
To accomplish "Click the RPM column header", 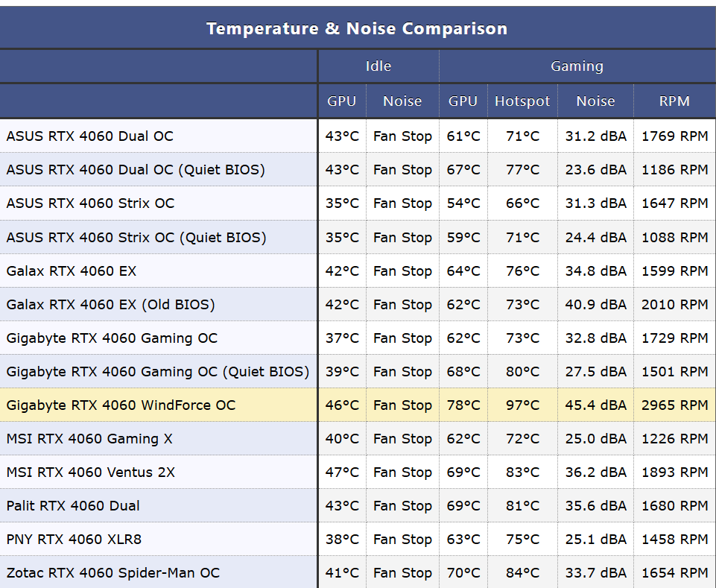I will [x=674, y=101].
